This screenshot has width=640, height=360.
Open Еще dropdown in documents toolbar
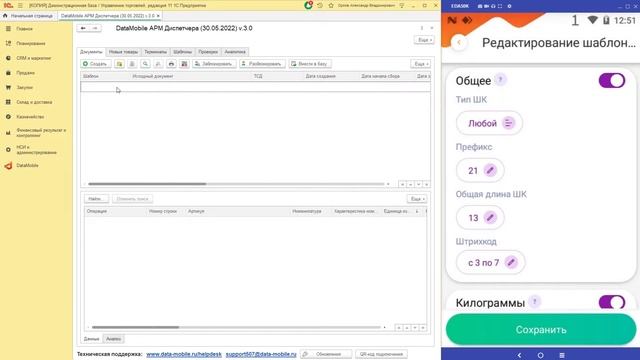(420, 64)
